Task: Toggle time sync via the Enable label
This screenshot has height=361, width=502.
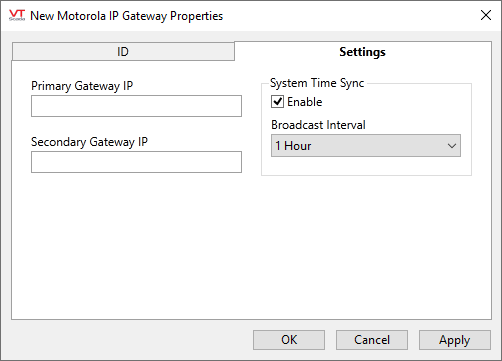Action: (x=305, y=102)
